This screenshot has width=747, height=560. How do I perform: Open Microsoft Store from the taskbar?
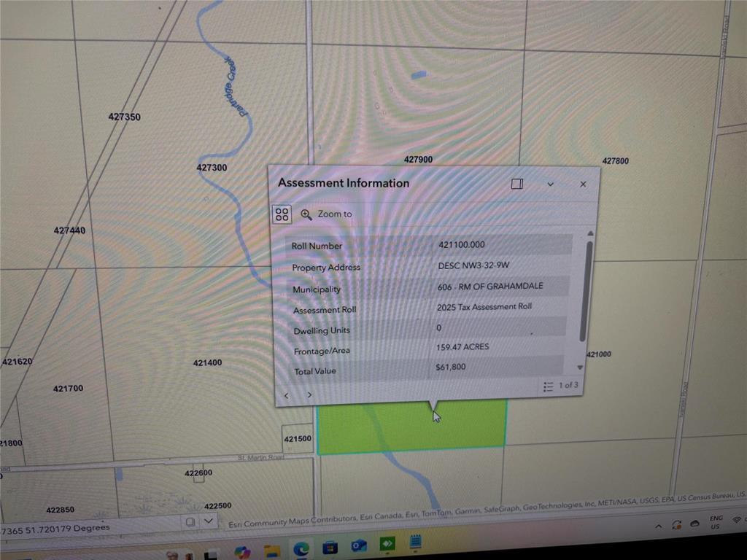330,548
